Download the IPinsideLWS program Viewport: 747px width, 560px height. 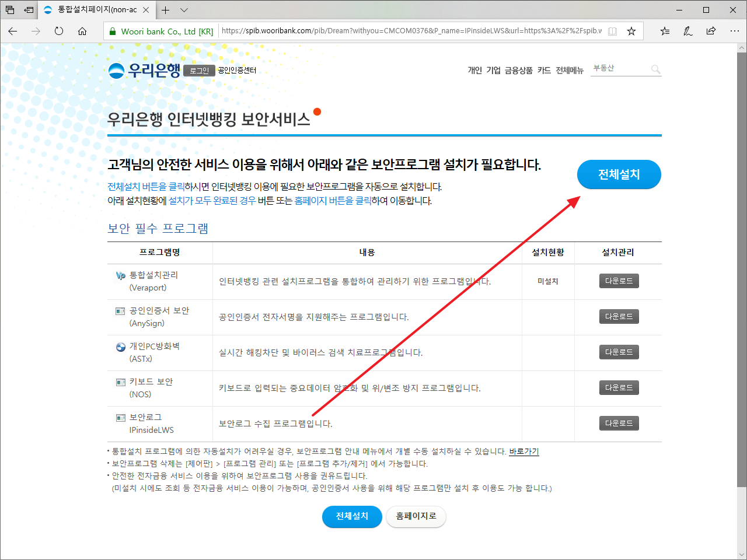point(619,423)
